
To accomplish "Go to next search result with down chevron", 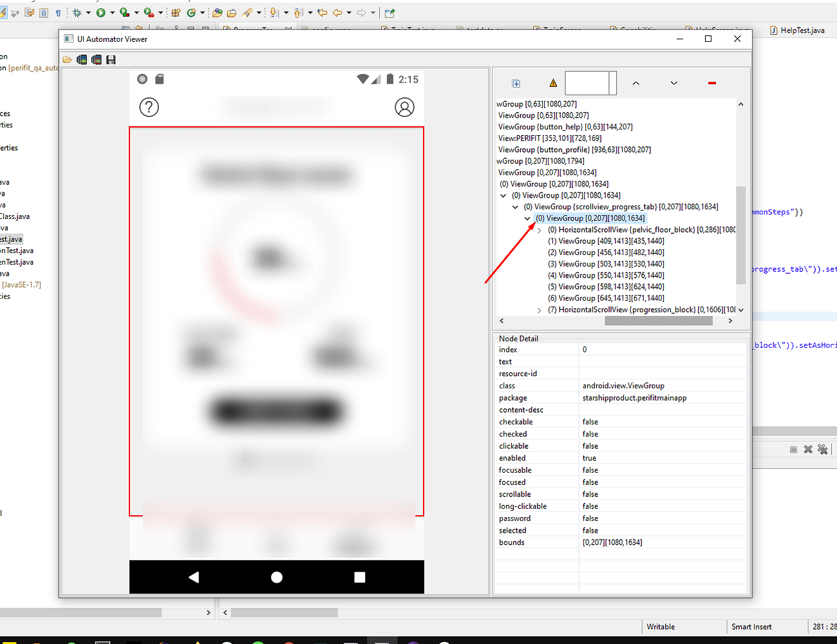I will (673, 83).
